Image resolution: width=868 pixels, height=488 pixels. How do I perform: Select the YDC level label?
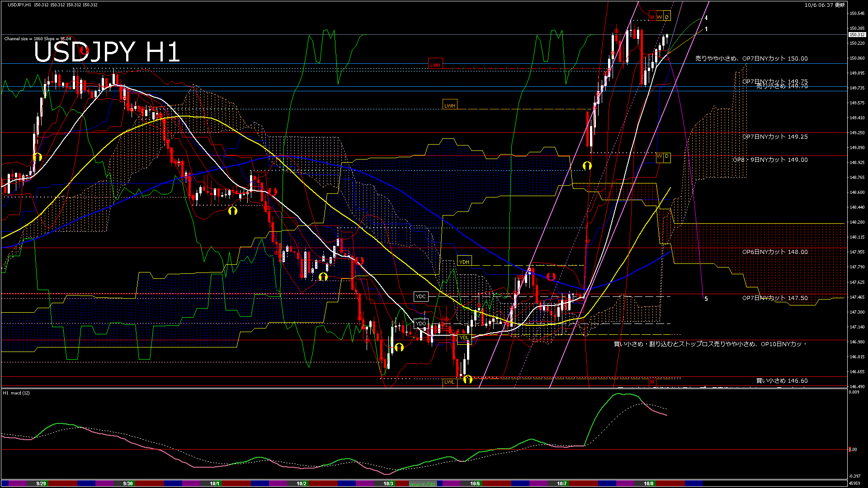(420, 296)
